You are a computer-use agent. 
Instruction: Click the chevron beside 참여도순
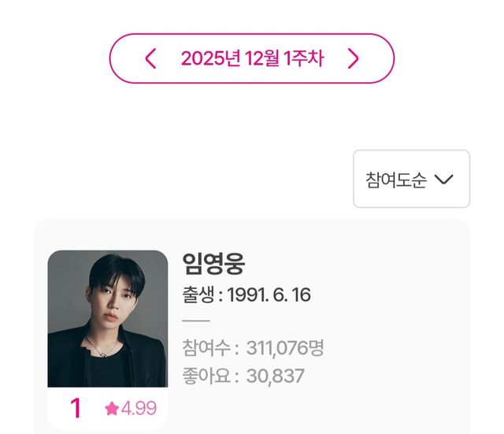(x=444, y=180)
